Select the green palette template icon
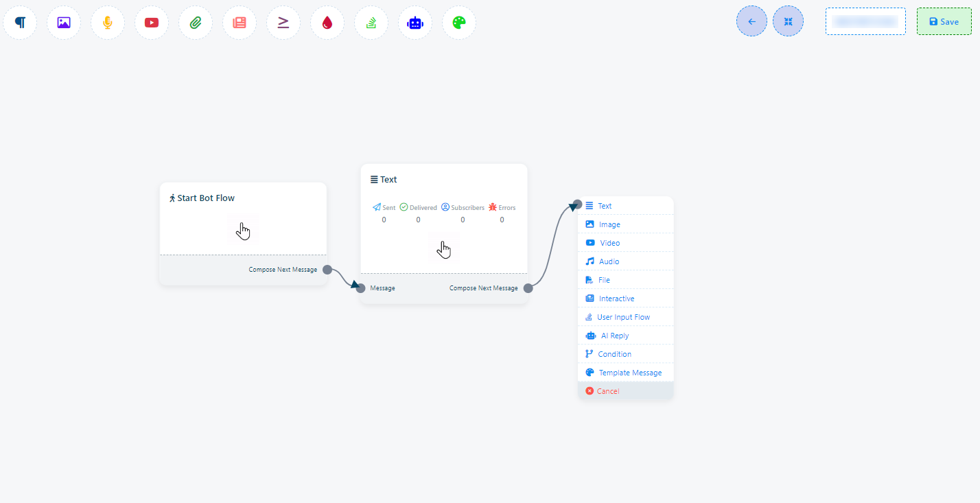 [459, 23]
